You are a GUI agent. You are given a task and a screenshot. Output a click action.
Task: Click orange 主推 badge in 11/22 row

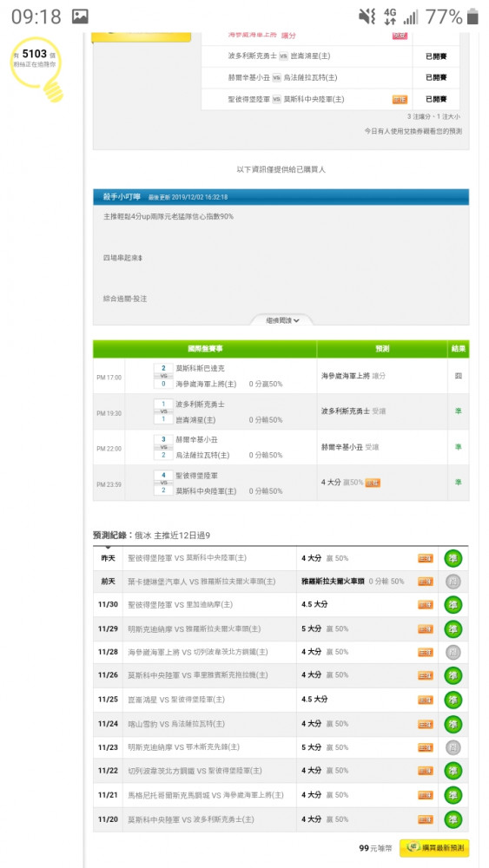tap(426, 771)
